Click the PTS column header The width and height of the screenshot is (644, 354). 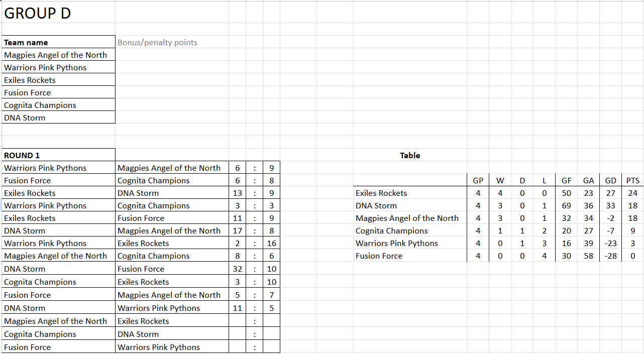coord(632,181)
